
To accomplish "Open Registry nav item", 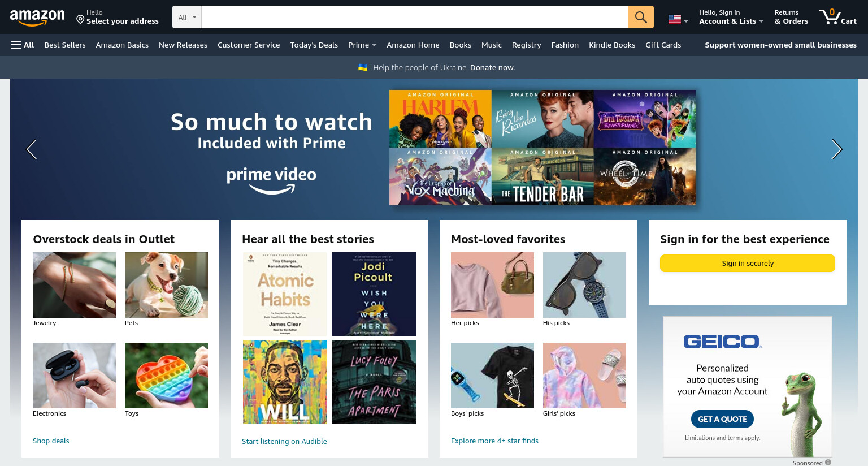I will [x=527, y=45].
